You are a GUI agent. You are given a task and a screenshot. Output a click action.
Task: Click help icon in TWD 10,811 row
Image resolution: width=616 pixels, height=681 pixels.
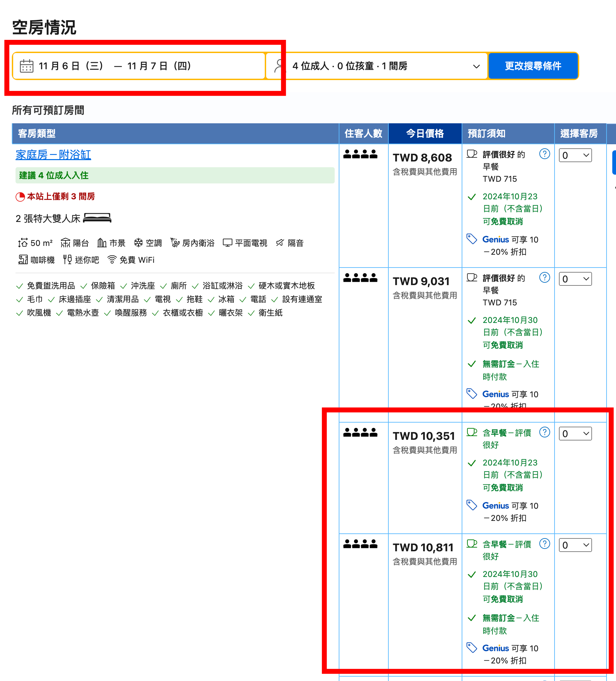click(544, 544)
